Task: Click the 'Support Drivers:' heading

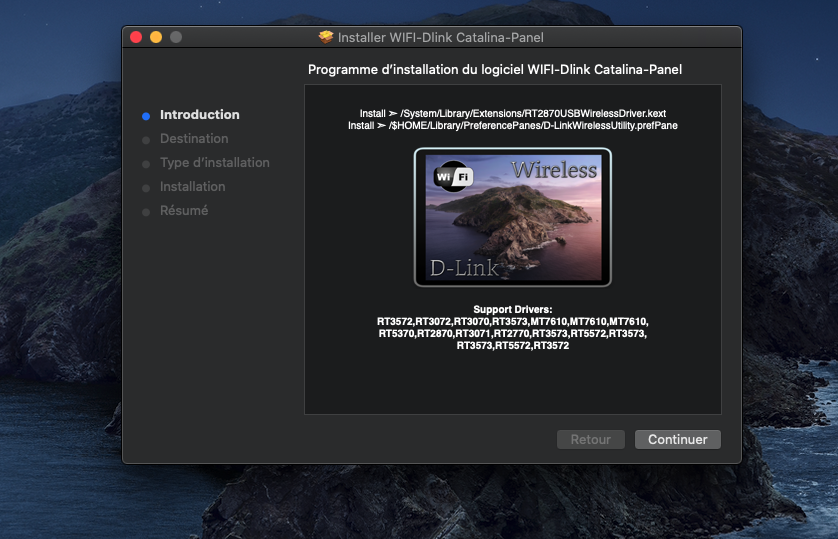Action: (513, 309)
